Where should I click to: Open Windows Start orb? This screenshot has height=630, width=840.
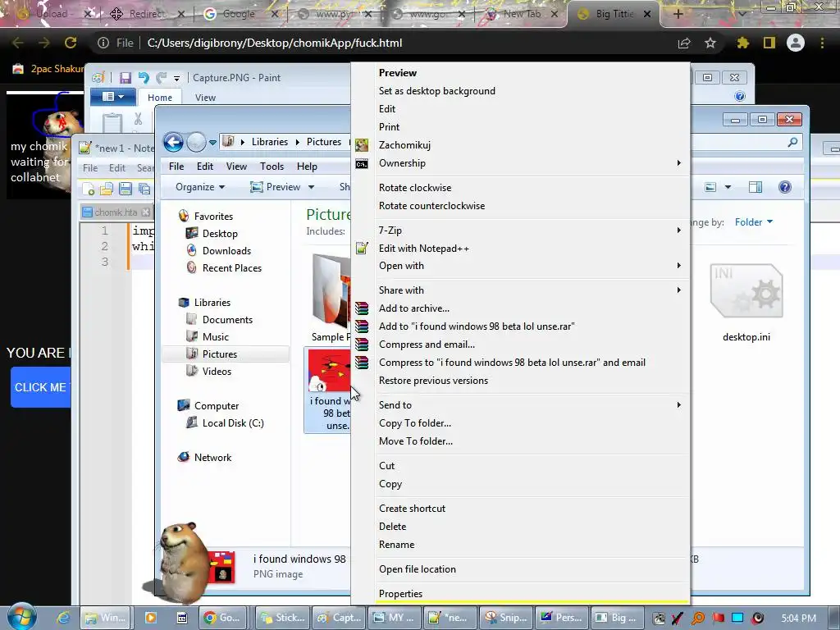tap(21, 617)
